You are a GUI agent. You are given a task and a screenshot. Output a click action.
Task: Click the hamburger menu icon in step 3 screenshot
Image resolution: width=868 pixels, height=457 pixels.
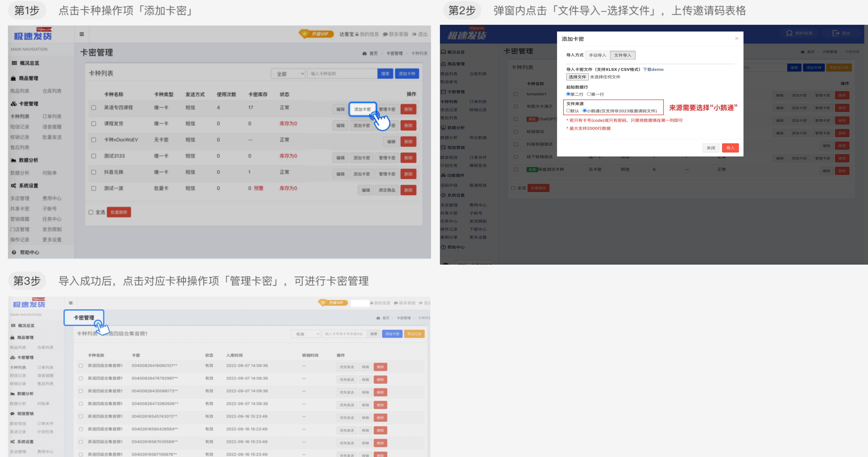[71, 303]
